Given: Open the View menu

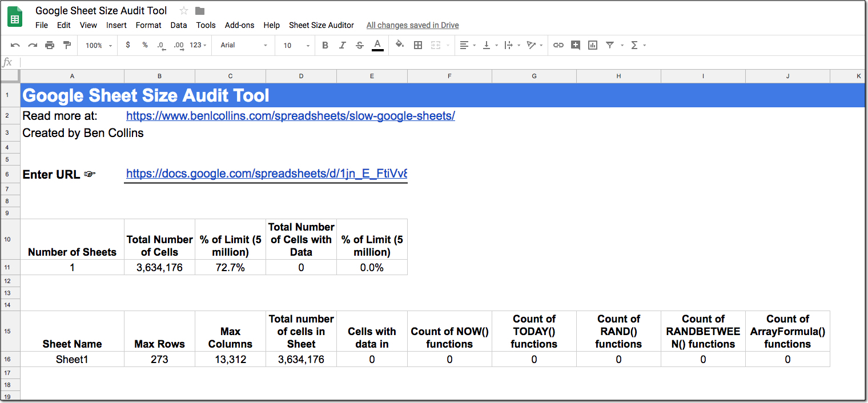Looking at the screenshot, I should coord(89,25).
